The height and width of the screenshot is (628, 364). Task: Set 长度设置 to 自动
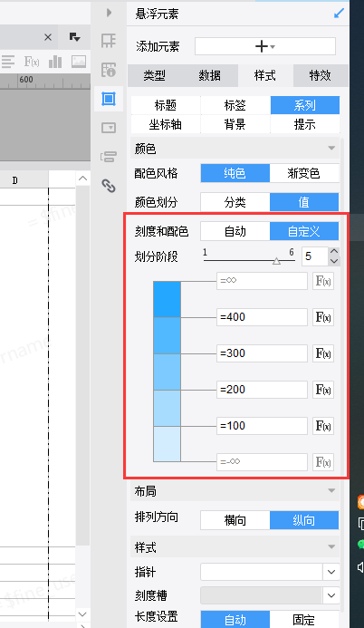235,620
